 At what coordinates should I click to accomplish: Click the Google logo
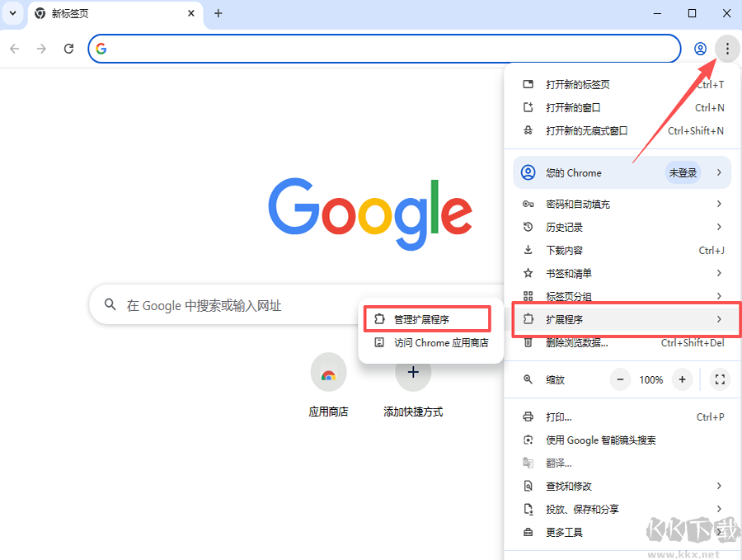pyautogui.click(x=370, y=214)
